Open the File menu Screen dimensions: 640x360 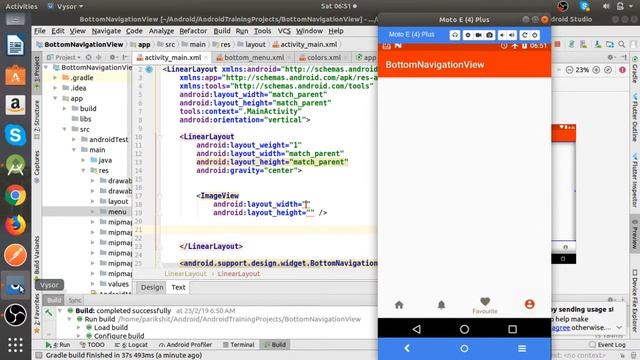(x=40, y=31)
